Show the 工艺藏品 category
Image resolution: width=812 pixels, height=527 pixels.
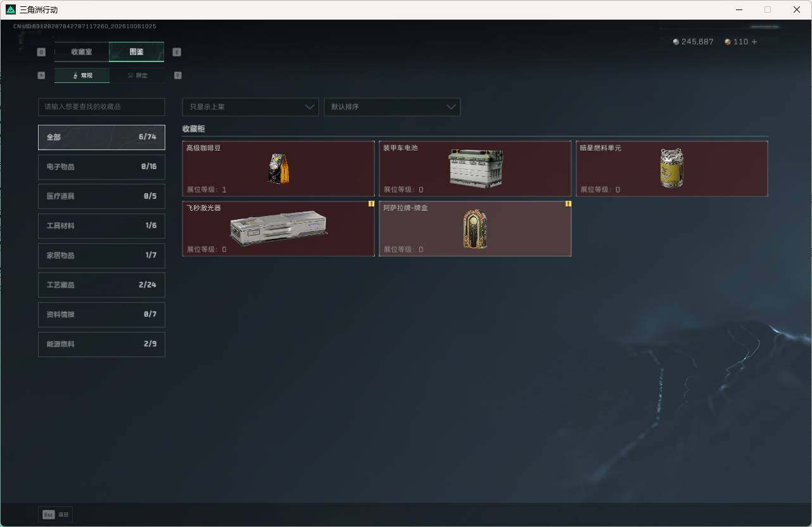[x=101, y=285]
